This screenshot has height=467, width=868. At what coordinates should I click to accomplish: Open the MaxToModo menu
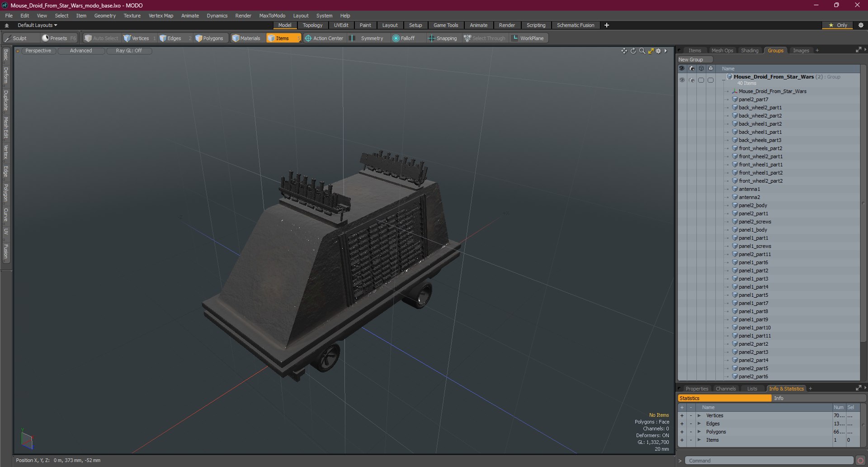(272, 15)
